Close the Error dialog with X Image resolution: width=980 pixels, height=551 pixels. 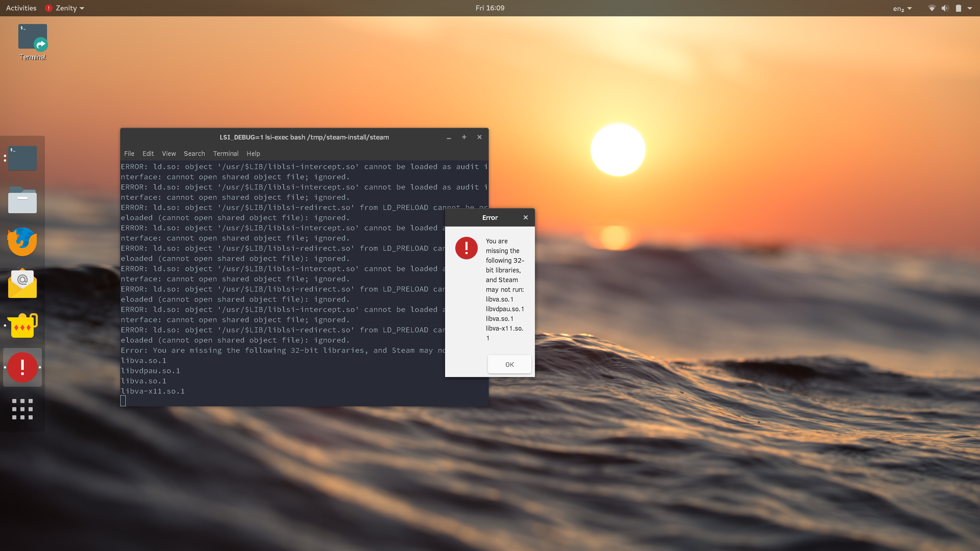(525, 218)
